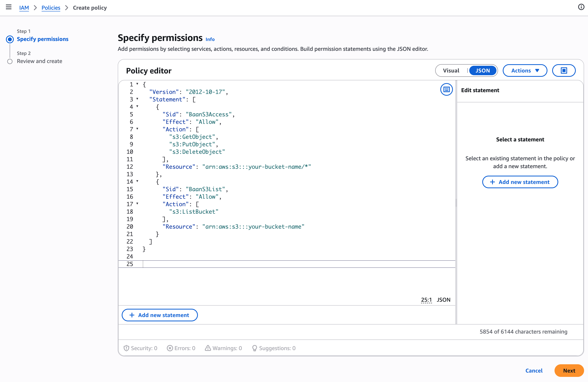Click the panel resize handle beside editor
The image size is (588, 382).
[x=456, y=203]
